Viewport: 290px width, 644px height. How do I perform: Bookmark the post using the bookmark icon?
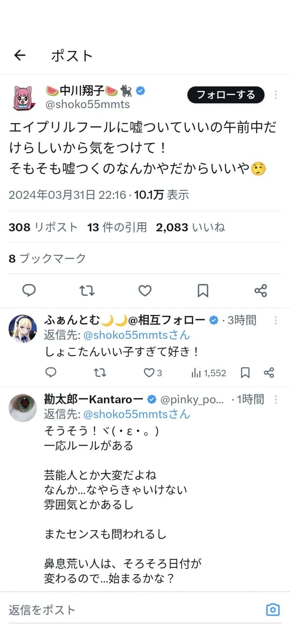point(203,291)
